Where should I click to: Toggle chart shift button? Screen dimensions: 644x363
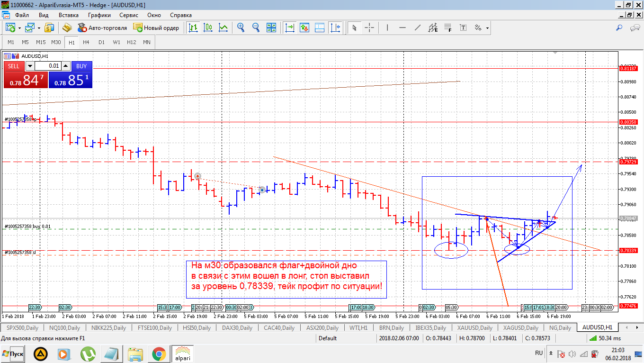point(335,27)
